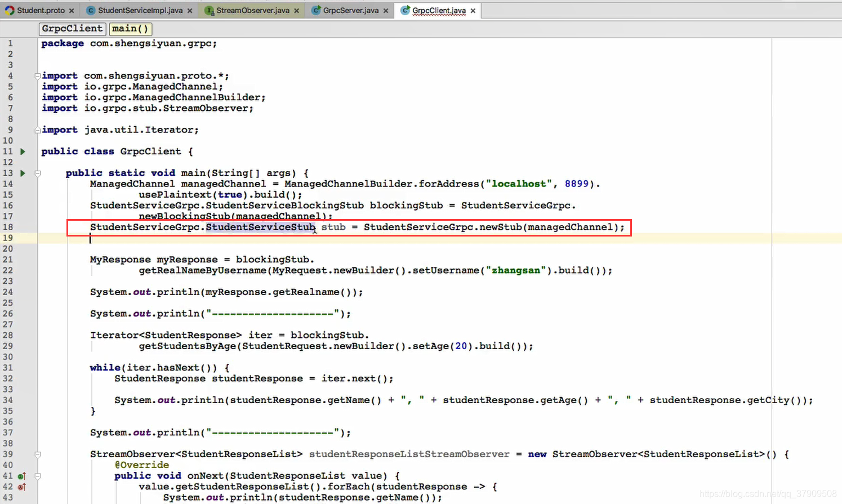The image size is (842, 504).
Task: Click getRealNameByUsername method call
Action: tap(203, 270)
